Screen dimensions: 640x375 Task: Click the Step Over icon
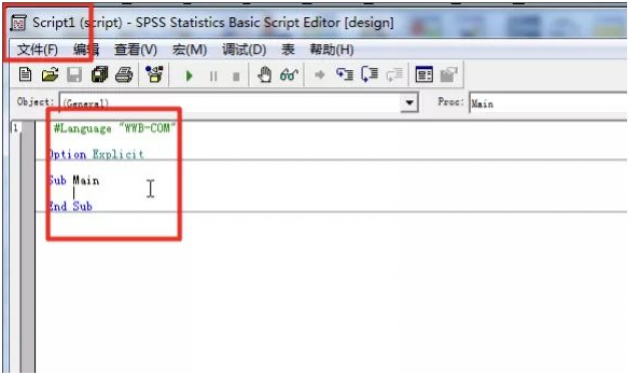tap(370, 74)
